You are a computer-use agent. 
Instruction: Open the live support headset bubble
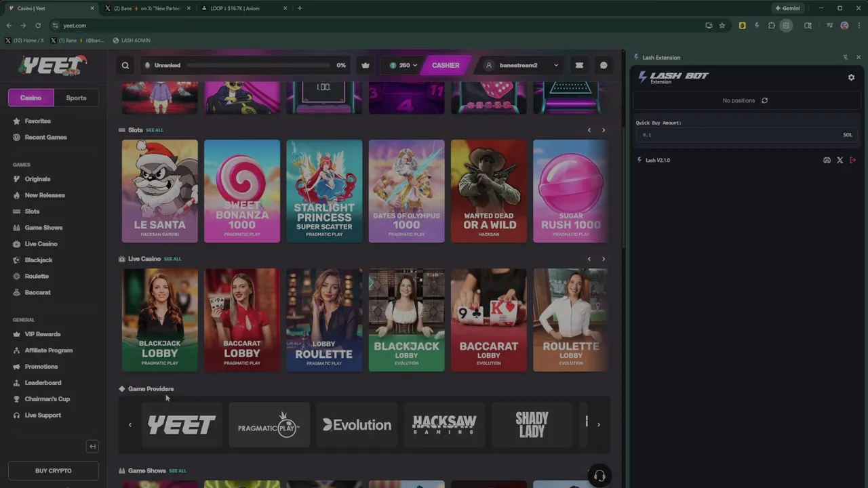pos(599,476)
